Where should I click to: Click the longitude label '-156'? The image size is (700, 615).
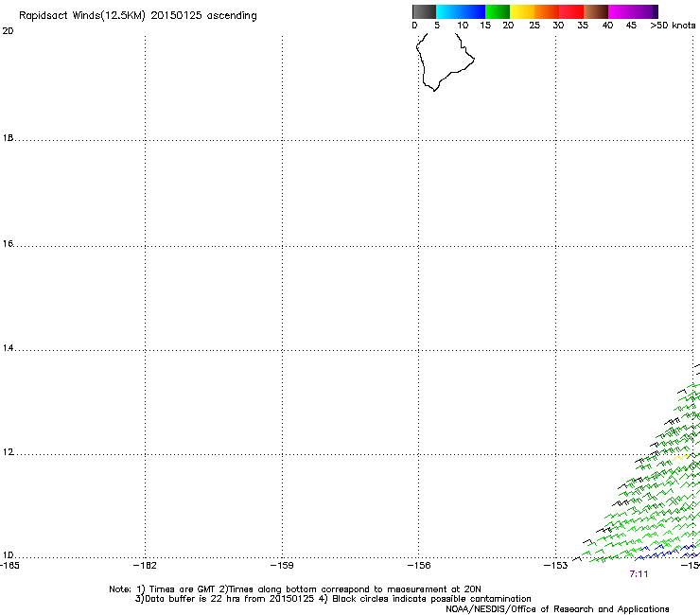tap(419, 566)
